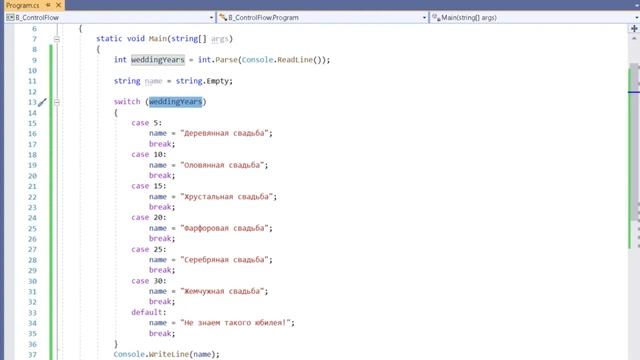Close the Program.cs tab
The image size is (640, 360).
point(58,5)
